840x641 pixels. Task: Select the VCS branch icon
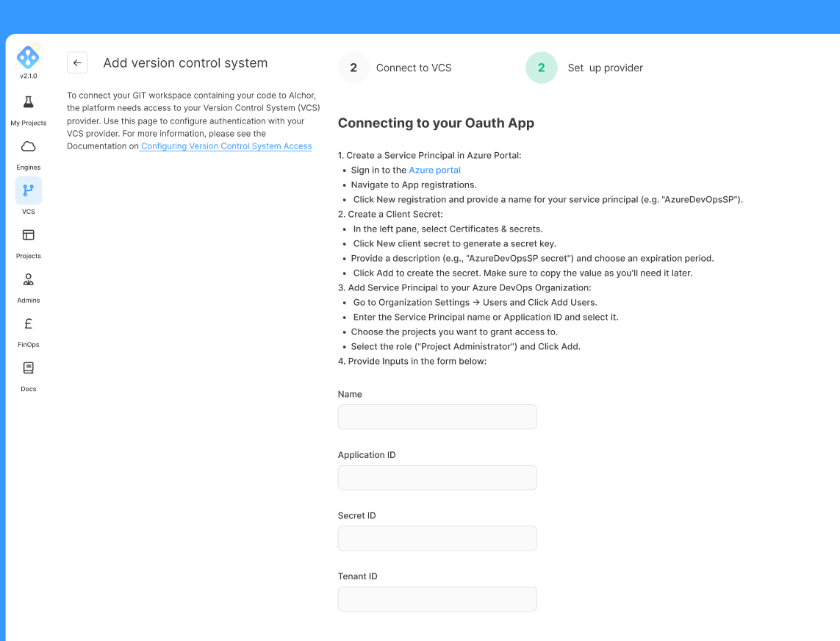click(29, 190)
